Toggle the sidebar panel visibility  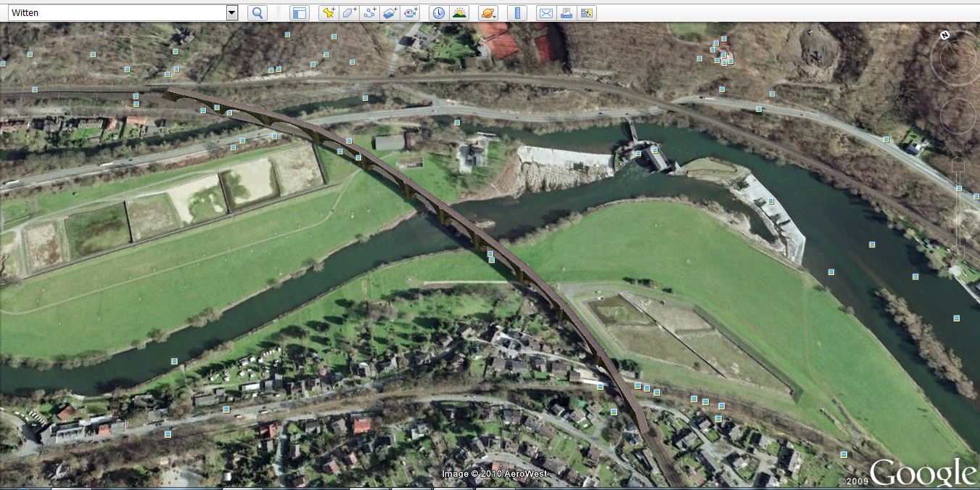pos(299,13)
